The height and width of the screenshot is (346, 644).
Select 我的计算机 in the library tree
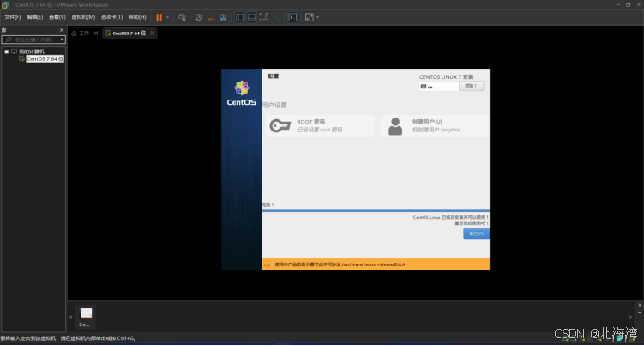[x=31, y=52]
